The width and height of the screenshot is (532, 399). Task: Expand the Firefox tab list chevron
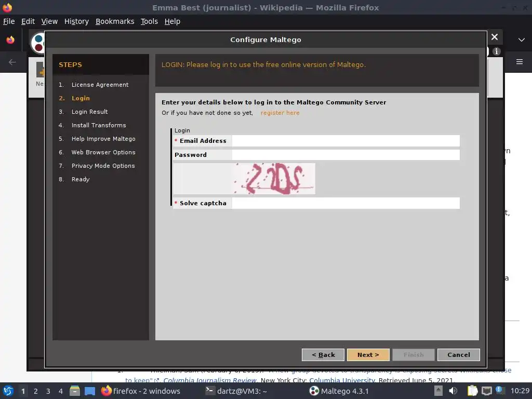pos(522,40)
